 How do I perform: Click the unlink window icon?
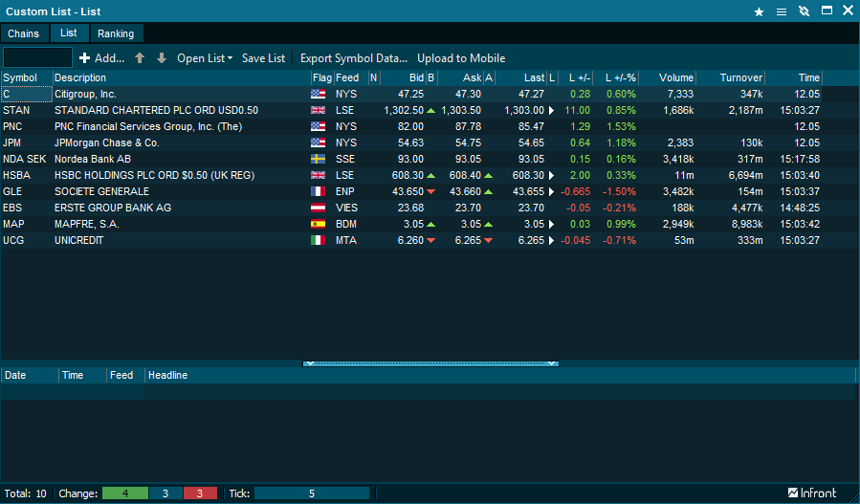804,11
